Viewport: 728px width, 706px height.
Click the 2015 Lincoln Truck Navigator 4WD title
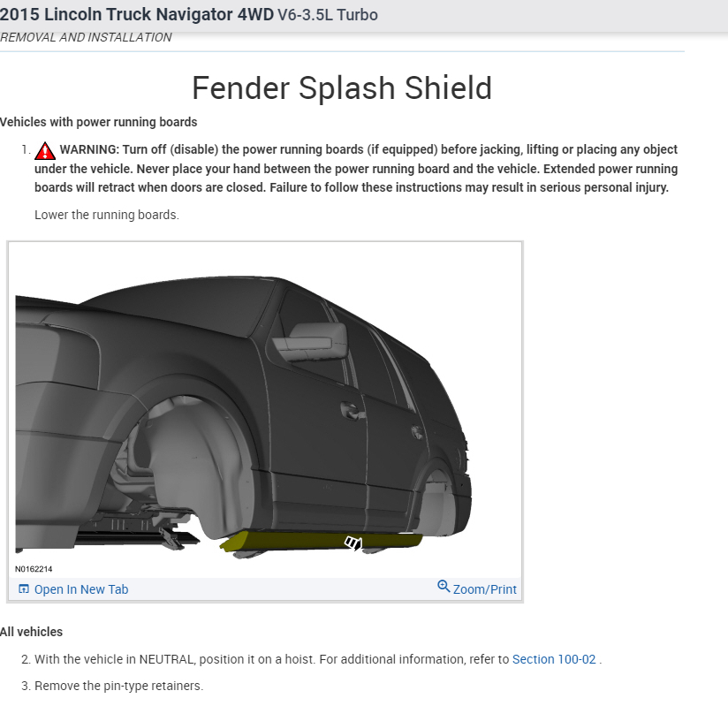137,14
